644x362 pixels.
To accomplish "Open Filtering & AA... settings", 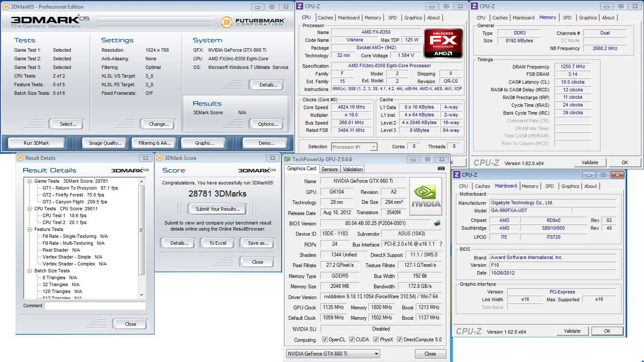I will point(155,143).
